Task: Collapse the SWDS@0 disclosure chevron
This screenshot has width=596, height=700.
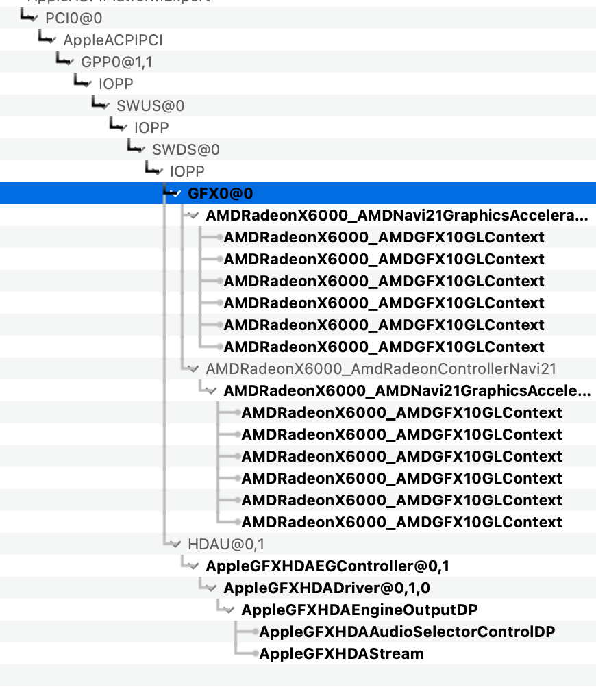Action: [x=140, y=150]
